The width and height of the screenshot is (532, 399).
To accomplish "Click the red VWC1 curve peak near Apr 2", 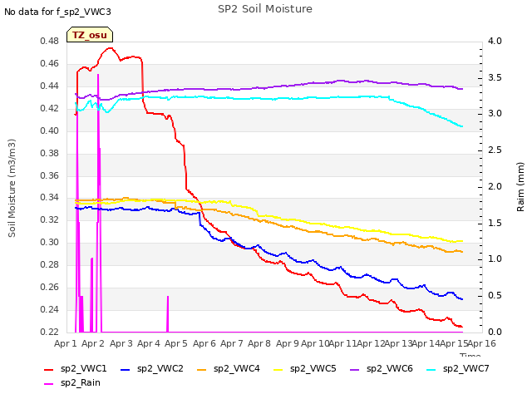I will tap(111, 48).
